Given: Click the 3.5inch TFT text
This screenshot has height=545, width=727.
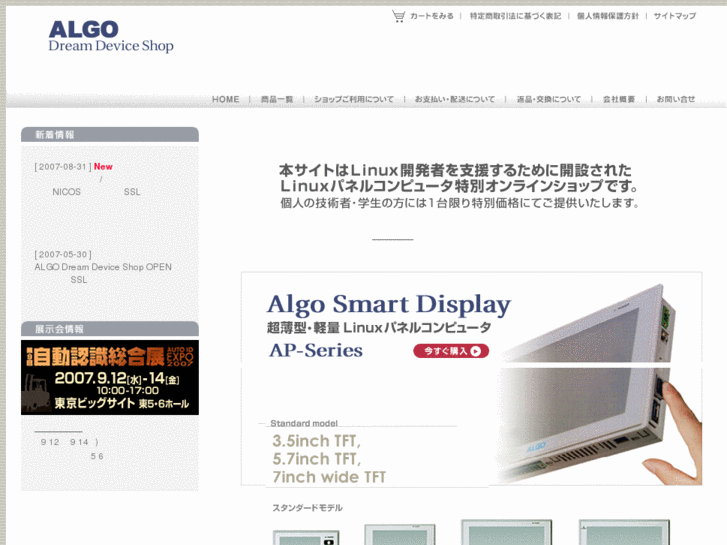Looking at the screenshot, I should tap(316, 441).
